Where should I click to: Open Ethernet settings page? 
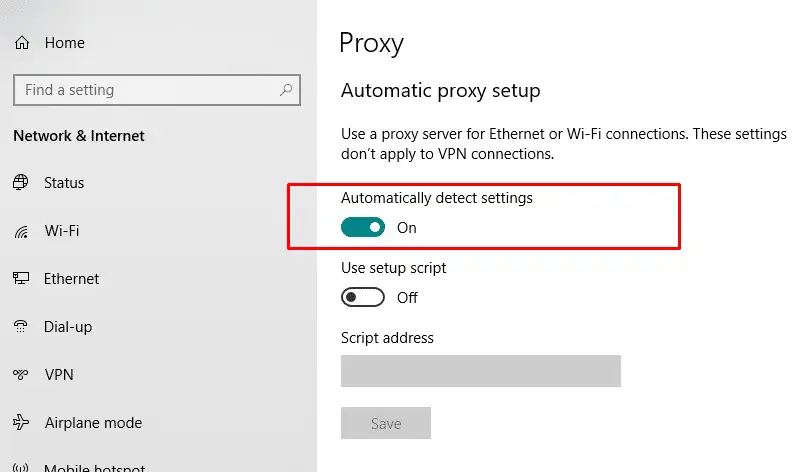coord(71,278)
